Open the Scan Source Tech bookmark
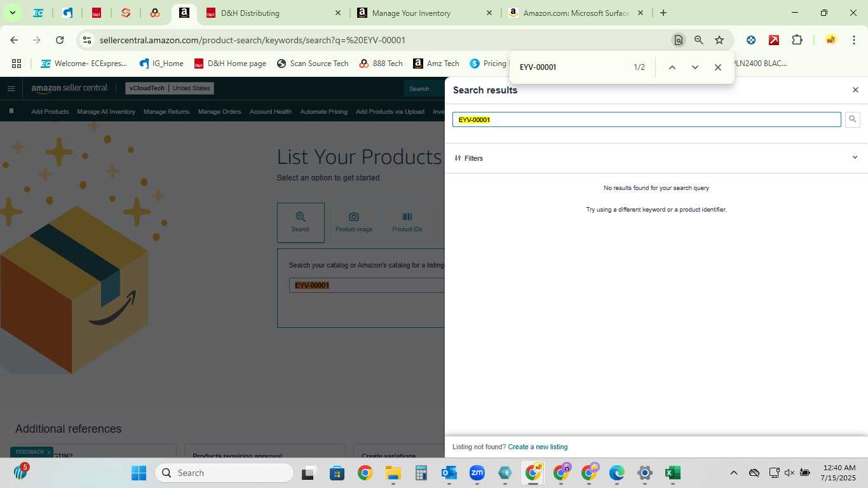868x488 pixels. click(x=313, y=64)
